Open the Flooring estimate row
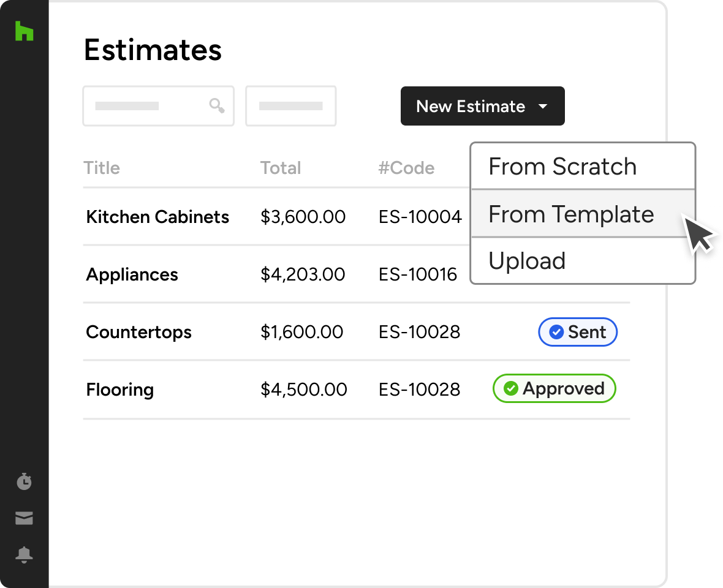Viewport: 723px width, 588px height. 120,390
